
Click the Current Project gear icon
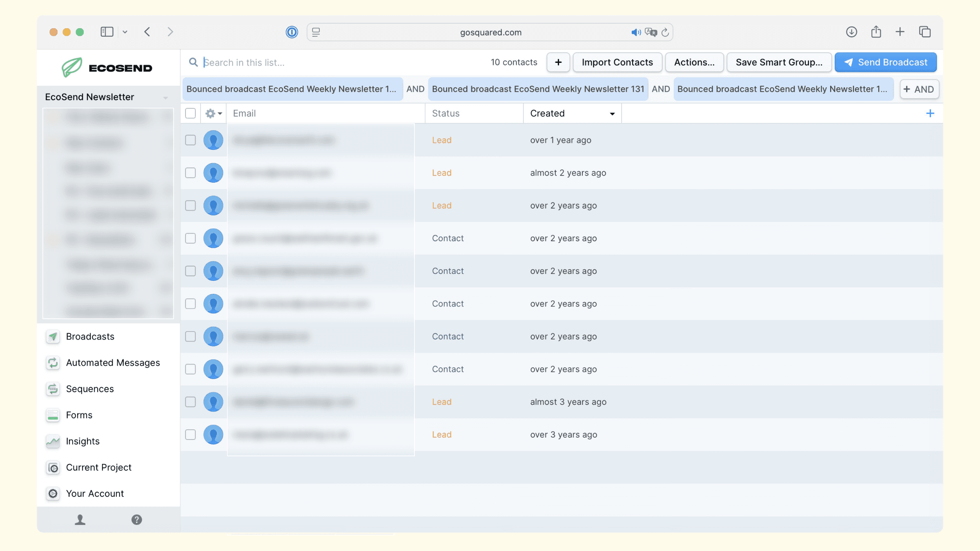tap(53, 467)
